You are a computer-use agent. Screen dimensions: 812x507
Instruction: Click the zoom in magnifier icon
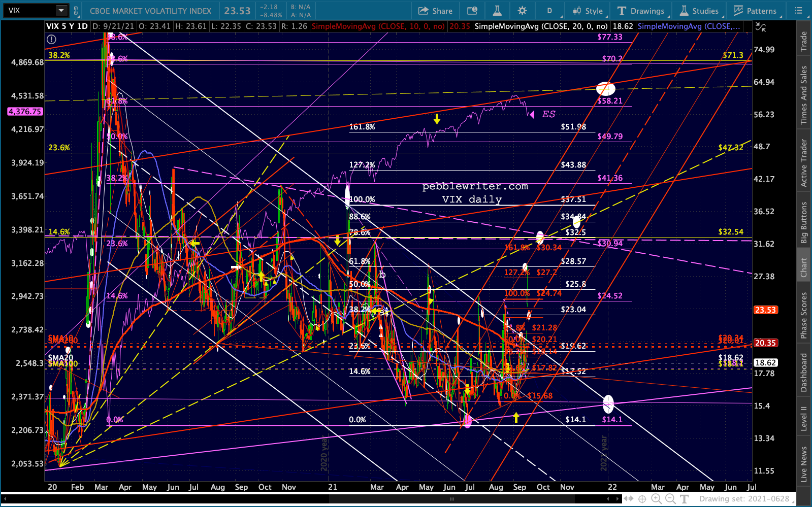pyautogui.click(x=656, y=499)
